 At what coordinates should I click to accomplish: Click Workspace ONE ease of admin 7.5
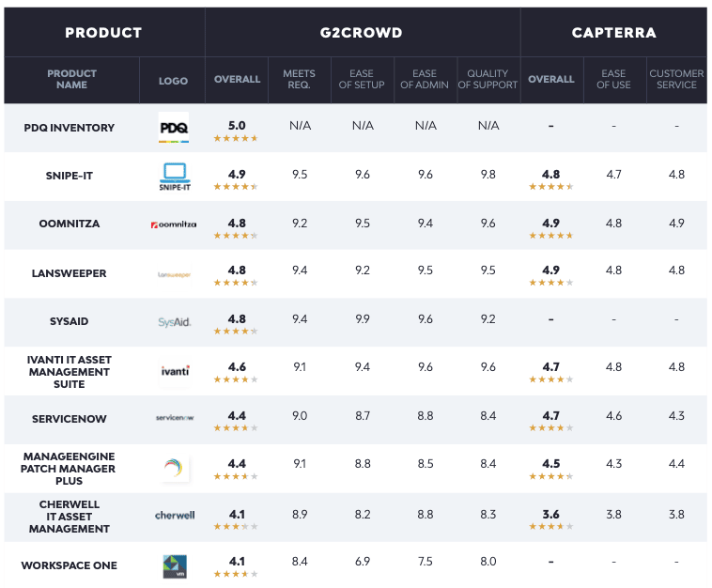tap(425, 562)
